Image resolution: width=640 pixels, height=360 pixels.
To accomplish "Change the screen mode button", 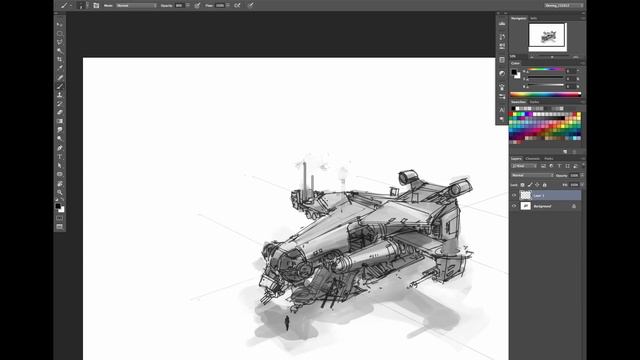I will (x=60, y=227).
